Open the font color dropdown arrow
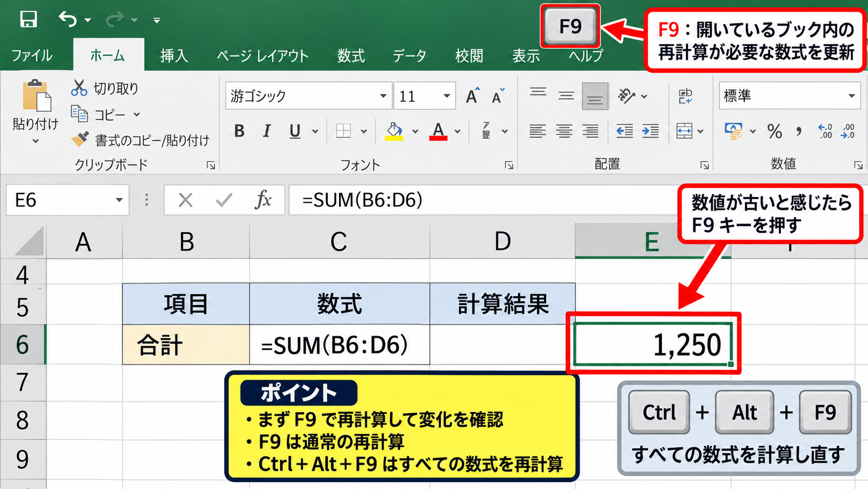 (x=457, y=131)
